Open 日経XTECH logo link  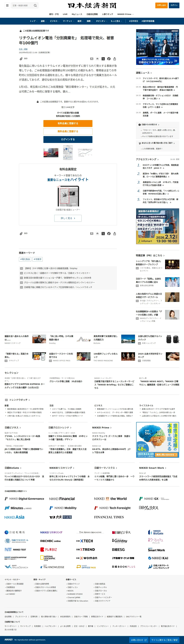coord(85,541)
